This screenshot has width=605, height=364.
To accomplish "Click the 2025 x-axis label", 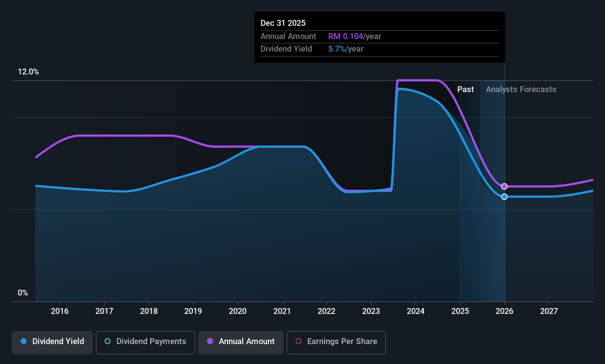I will [x=460, y=311].
